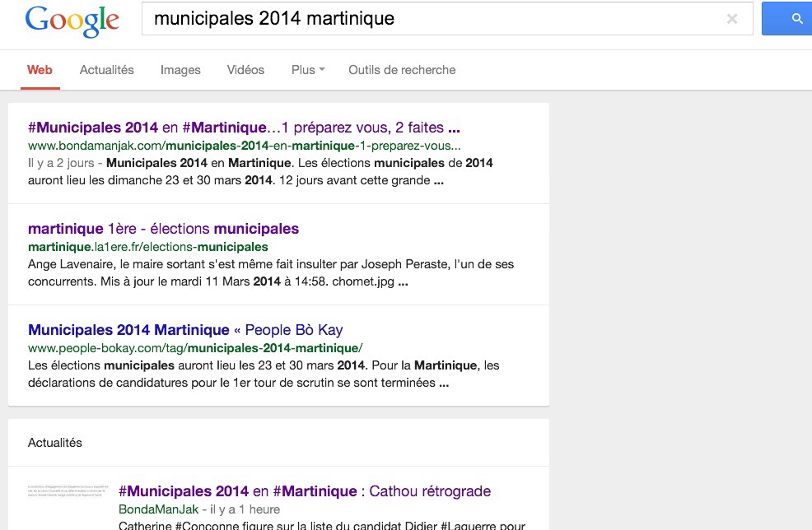Screen dimensions: 812x530
Task: Click snippet text starting 'Il y a 2 jours'
Action: point(260,171)
